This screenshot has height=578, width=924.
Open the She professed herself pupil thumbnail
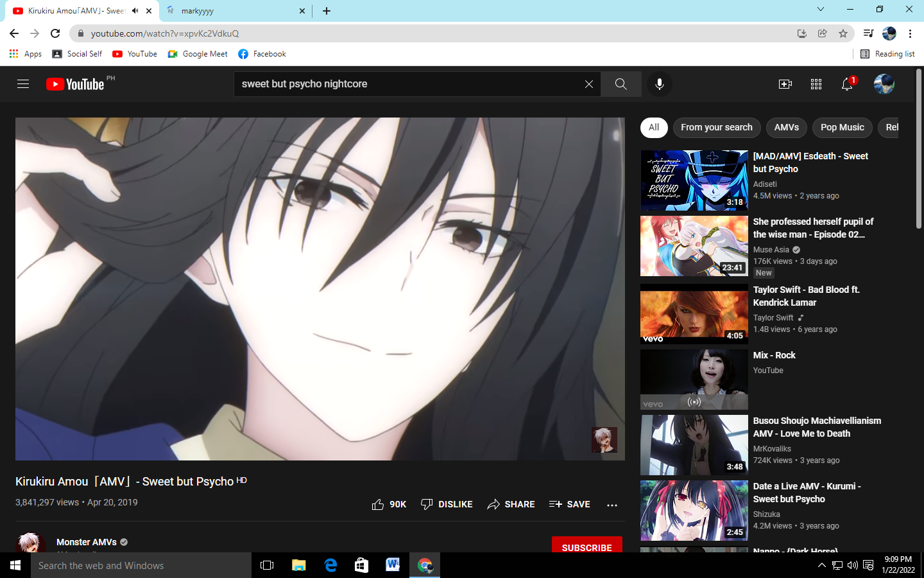[x=694, y=246]
